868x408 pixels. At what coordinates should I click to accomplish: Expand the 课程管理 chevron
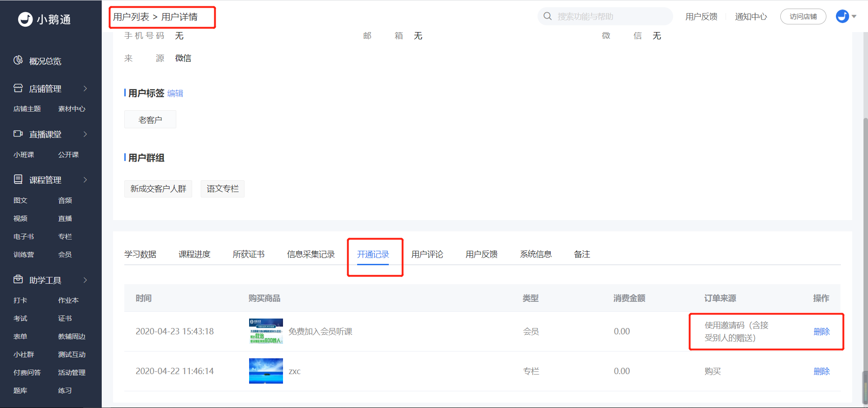click(x=85, y=180)
